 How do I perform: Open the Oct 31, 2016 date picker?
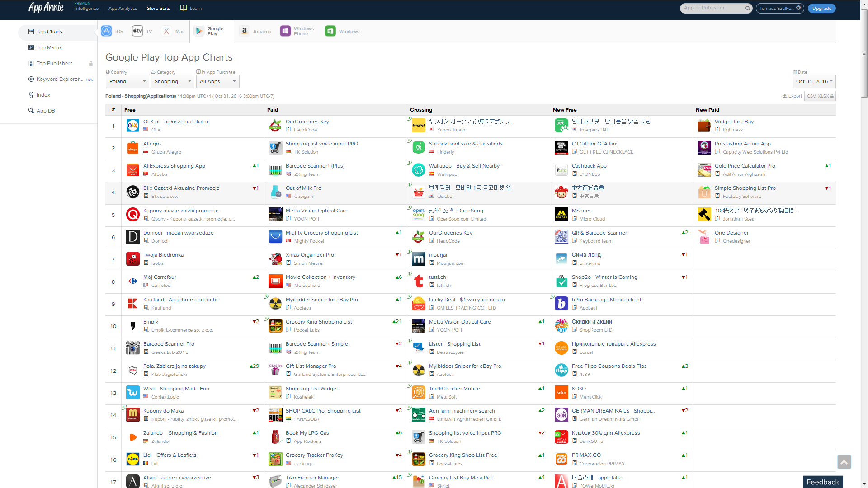click(814, 81)
